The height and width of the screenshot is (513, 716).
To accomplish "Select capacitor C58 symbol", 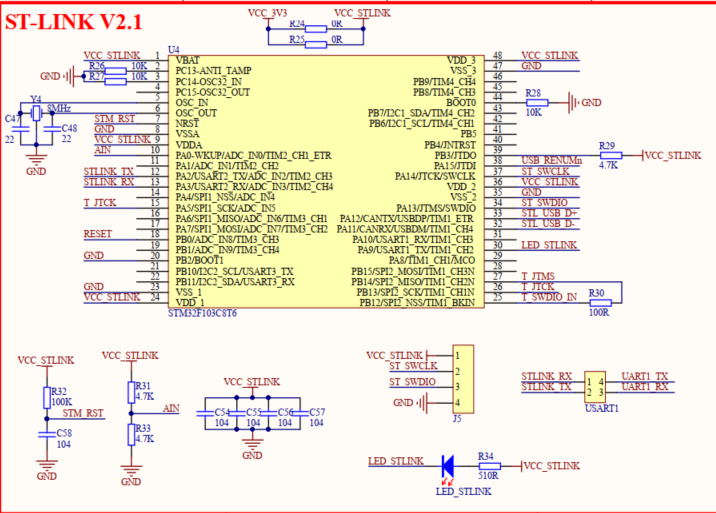I will [47, 434].
